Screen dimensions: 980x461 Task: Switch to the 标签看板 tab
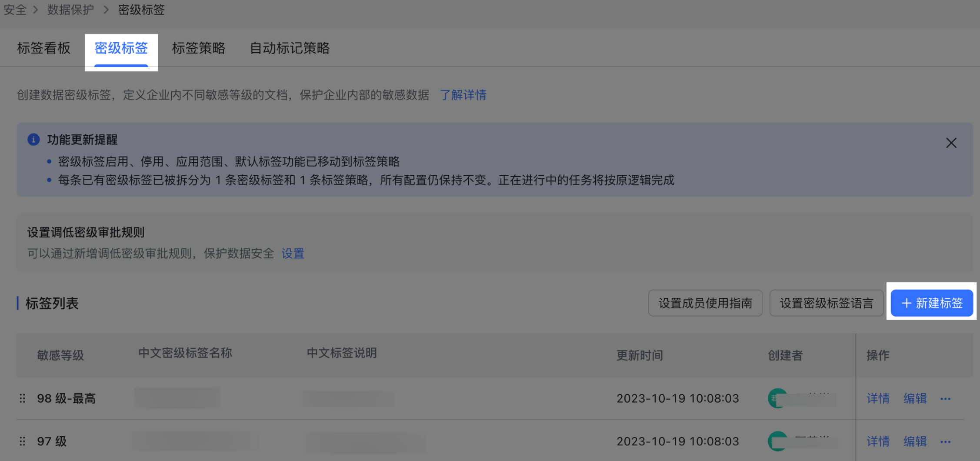click(43, 48)
